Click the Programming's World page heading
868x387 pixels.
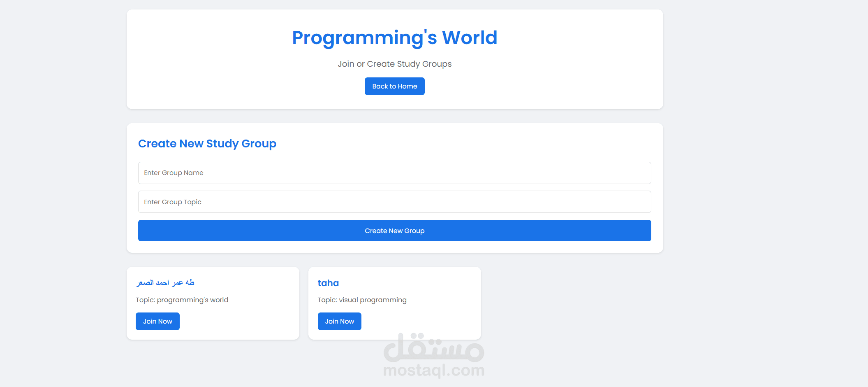pyautogui.click(x=394, y=38)
